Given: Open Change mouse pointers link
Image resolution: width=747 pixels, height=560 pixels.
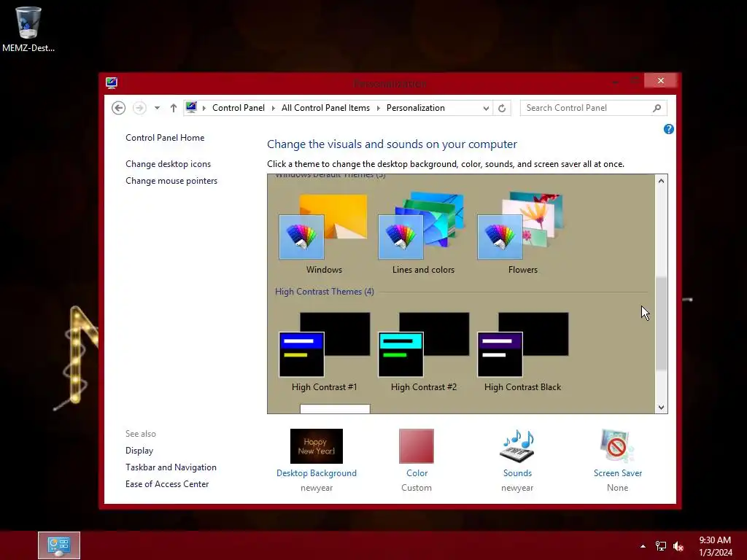Looking at the screenshot, I should (x=171, y=181).
